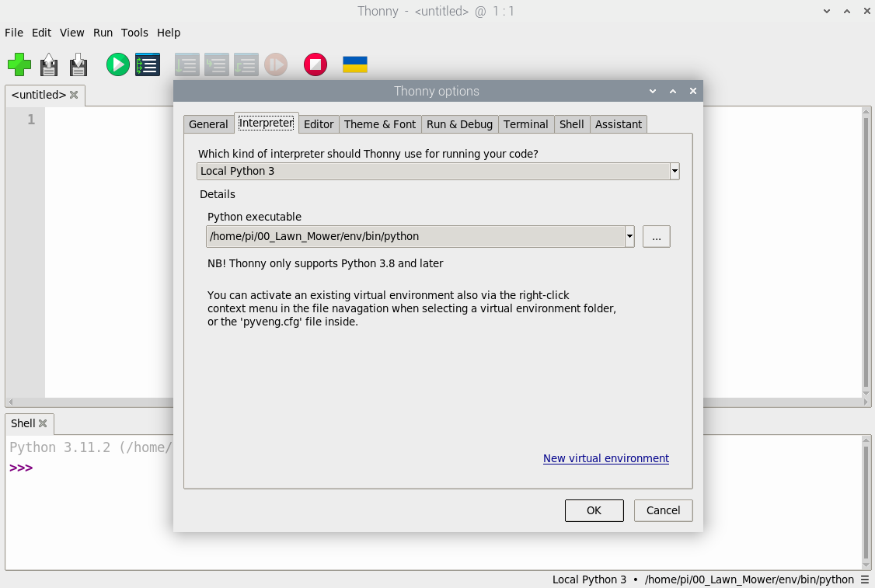875x588 pixels.
Task: Click the Shell vertical scrollbar
Action: point(866,502)
